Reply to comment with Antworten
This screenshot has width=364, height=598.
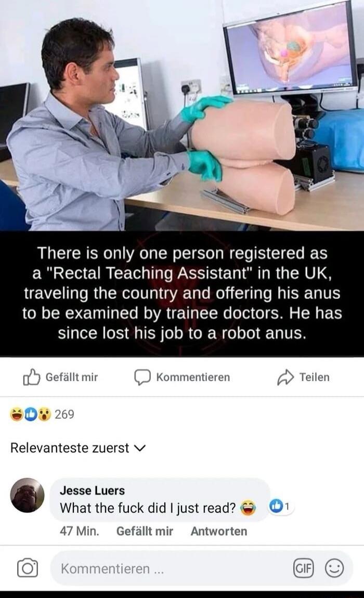[x=218, y=531]
